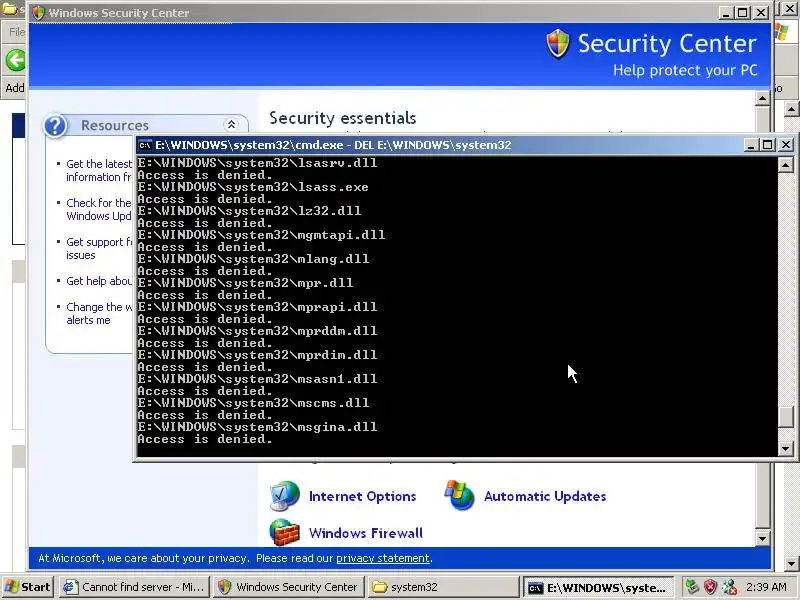The height and width of the screenshot is (600, 800).
Task: Minimize the cmd.exe window
Action: [751, 145]
